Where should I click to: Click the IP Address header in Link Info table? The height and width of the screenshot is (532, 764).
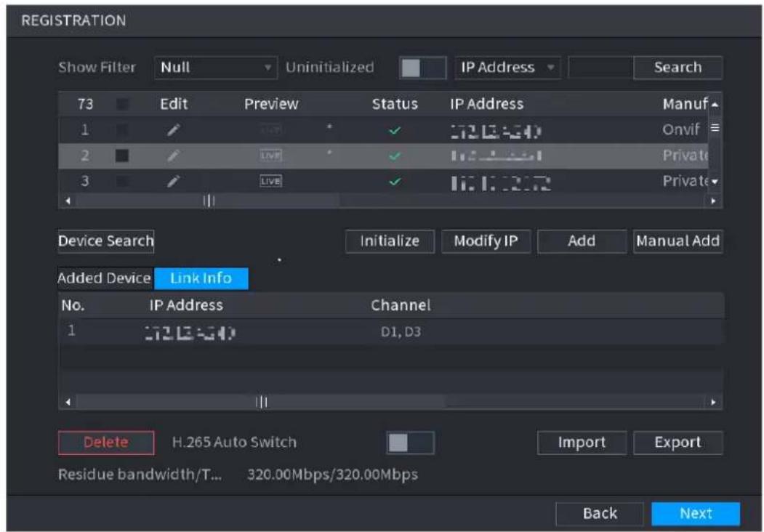coord(186,305)
